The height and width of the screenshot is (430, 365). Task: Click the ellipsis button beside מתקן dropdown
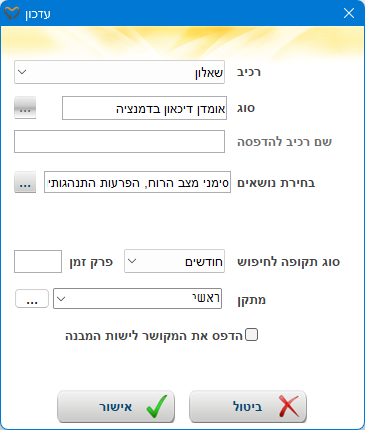coord(32,298)
